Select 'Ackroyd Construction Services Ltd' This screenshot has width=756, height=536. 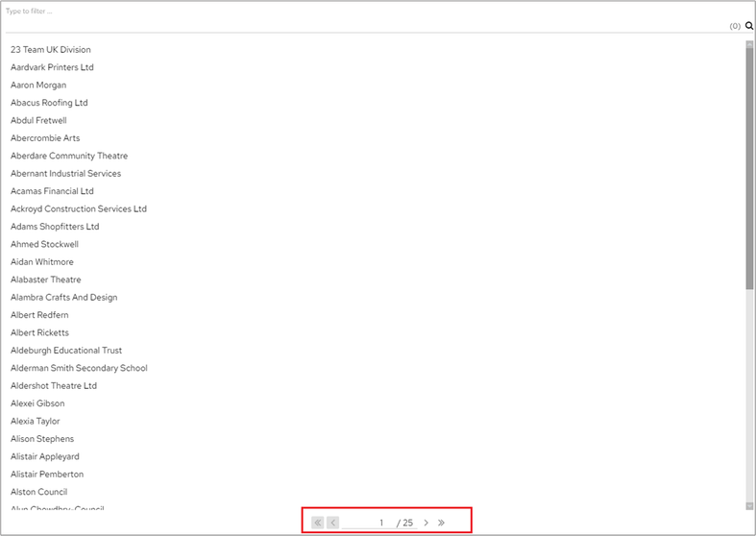pos(79,208)
